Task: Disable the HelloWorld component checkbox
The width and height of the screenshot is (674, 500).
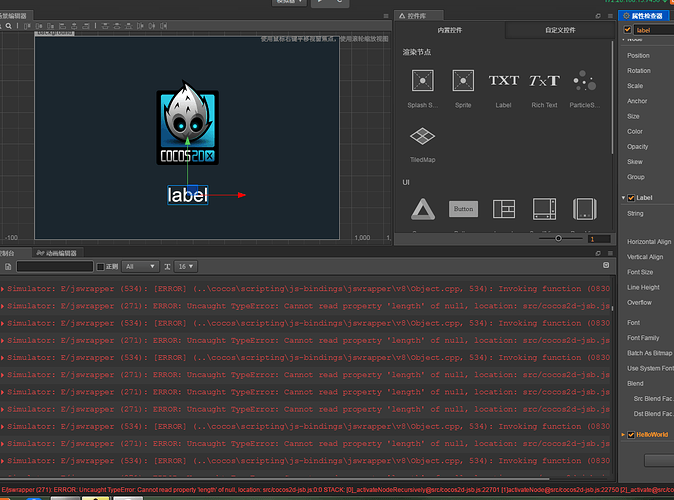Action: point(631,435)
